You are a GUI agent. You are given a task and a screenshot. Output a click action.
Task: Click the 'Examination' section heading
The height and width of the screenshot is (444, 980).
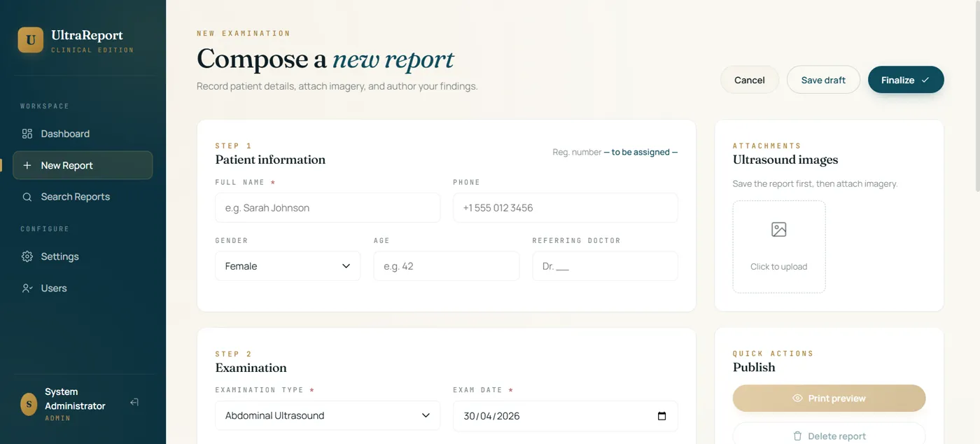tap(251, 368)
